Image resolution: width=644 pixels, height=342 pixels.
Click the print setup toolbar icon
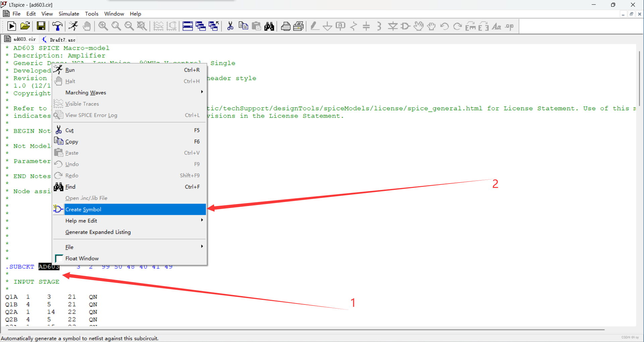tap(298, 26)
